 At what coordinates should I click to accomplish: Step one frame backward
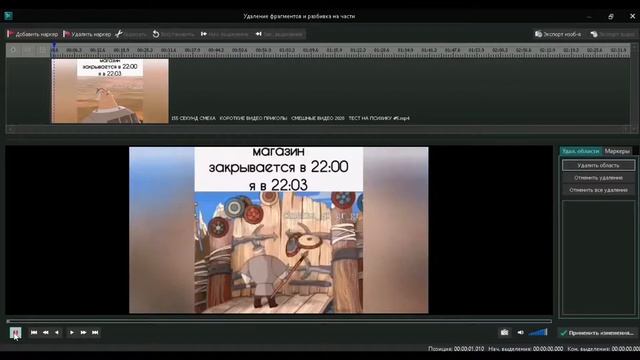[57, 333]
